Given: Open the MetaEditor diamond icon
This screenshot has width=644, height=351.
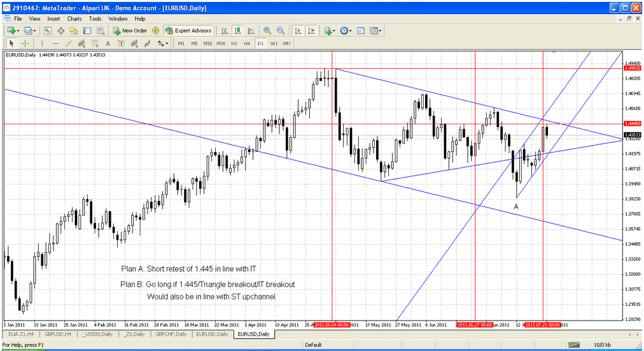Looking at the screenshot, I should click(x=156, y=30).
